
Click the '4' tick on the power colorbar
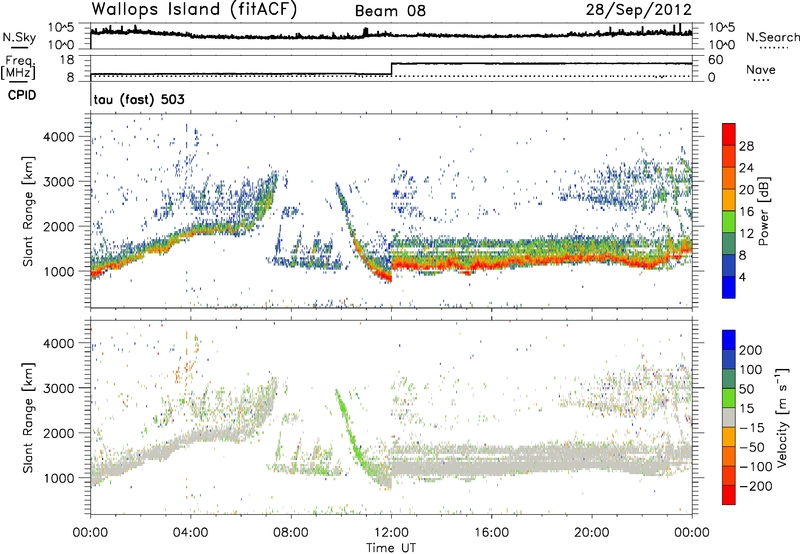pyautogui.click(x=742, y=277)
